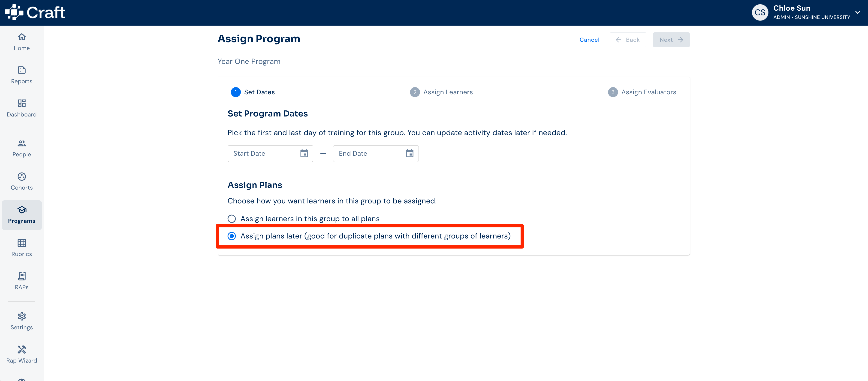Image resolution: width=868 pixels, height=381 pixels.
Task: Open Reports in the sidebar
Action: coord(21,75)
